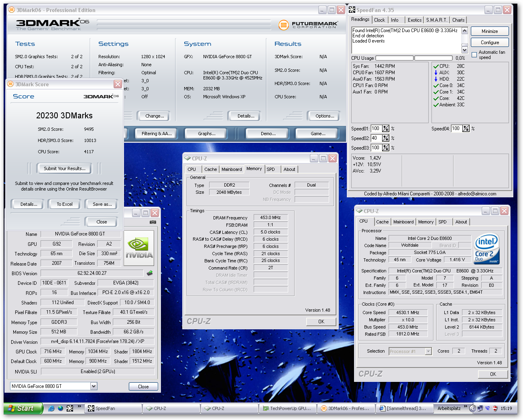523x420 pixels.
Task: Open the Processor selection dropdown in CPU-Z
Action: [428, 351]
